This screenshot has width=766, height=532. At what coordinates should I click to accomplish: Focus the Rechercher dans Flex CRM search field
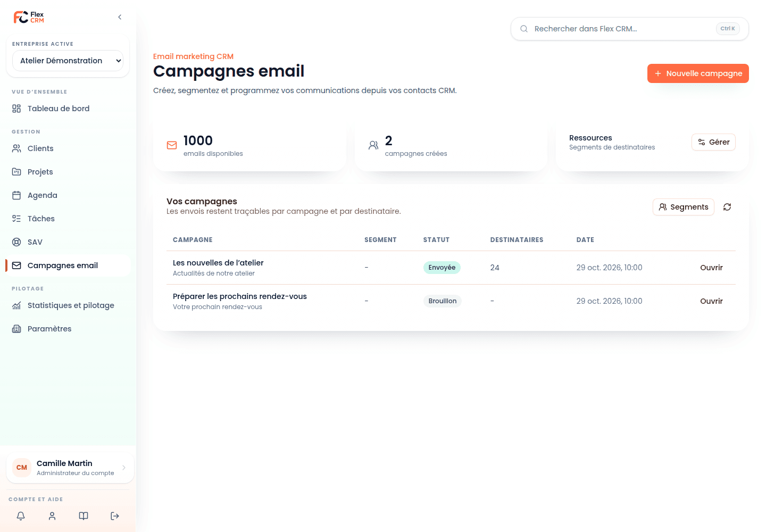point(629,29)
